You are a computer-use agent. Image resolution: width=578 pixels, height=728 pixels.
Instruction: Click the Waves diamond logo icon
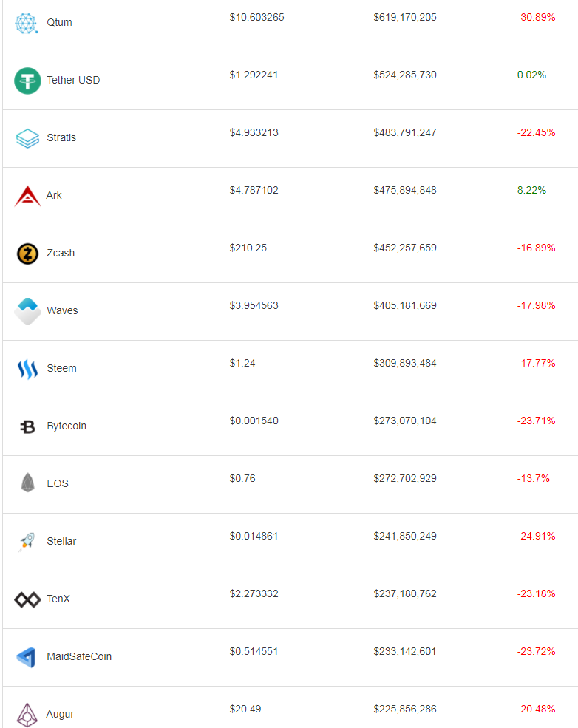pyautogui.click(x=27, y=311)
